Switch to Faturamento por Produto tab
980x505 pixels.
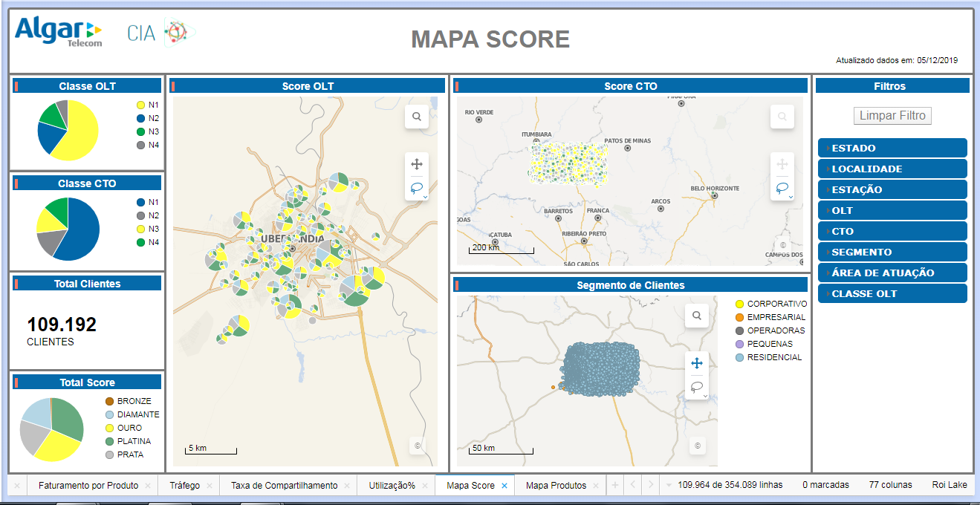tap(88, 486)
